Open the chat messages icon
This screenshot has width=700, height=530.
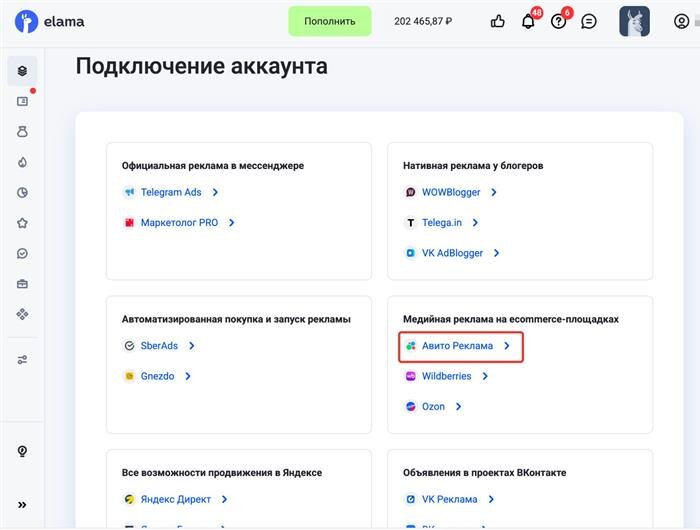[589, 21]
